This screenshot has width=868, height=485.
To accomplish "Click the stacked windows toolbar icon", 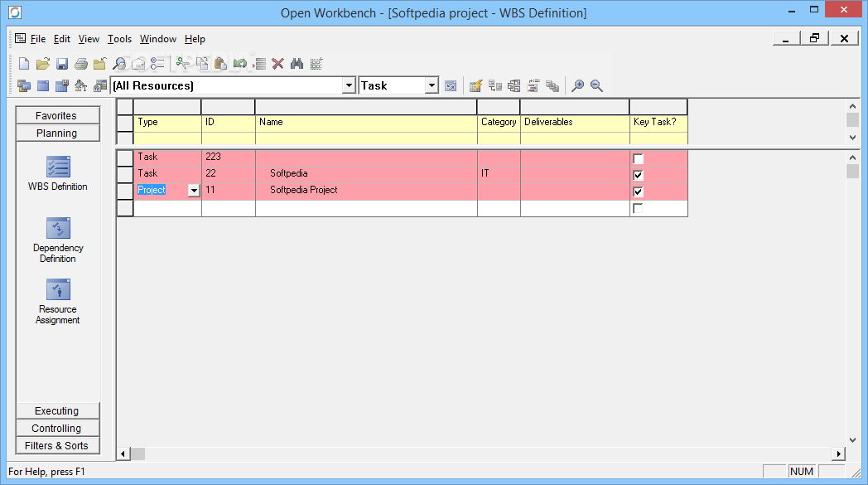I will (552, 86).
